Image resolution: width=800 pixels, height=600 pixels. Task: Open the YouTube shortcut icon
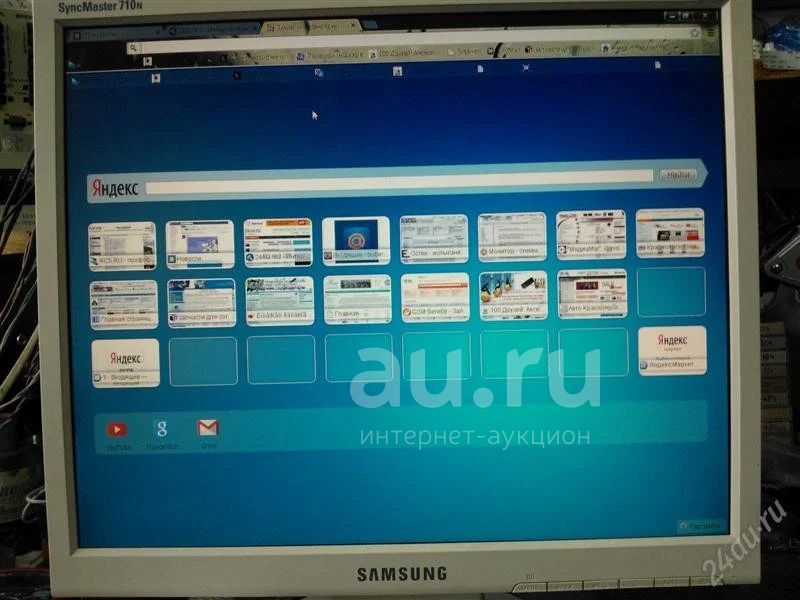coord(117,430)
